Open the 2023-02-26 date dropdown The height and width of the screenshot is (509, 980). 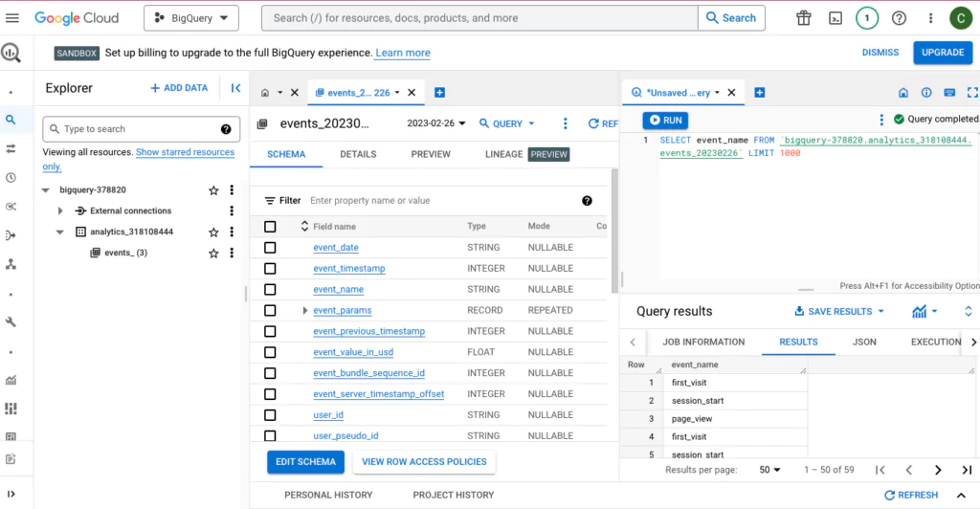click(x=436, y=123)
